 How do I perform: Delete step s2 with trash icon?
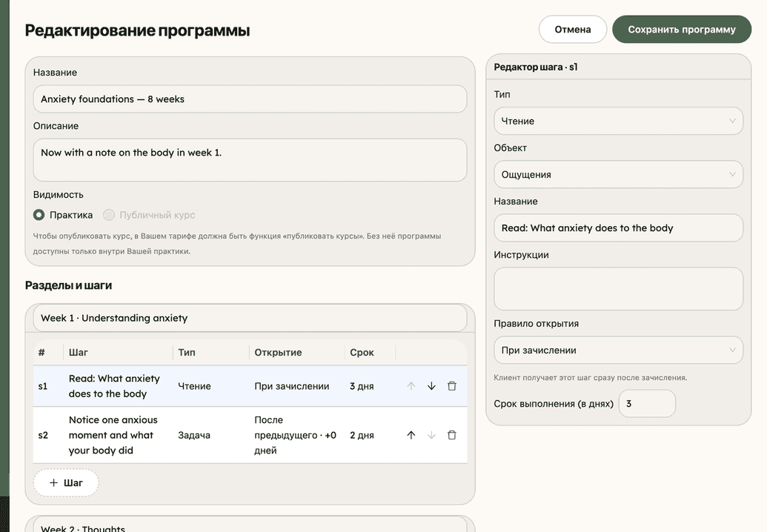(x=452, y=435)
